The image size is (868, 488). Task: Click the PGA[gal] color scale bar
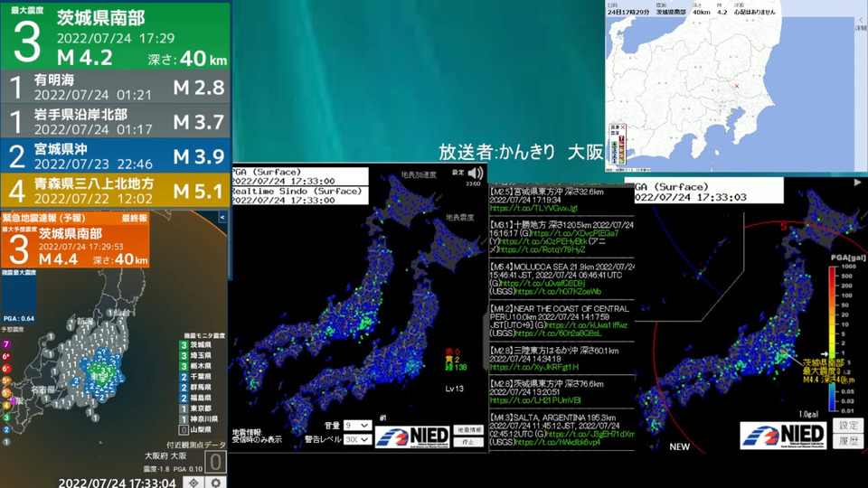833,339
